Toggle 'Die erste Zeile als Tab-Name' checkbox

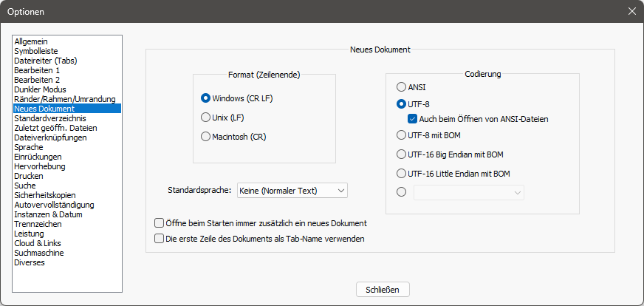click(x=159, y=239)
